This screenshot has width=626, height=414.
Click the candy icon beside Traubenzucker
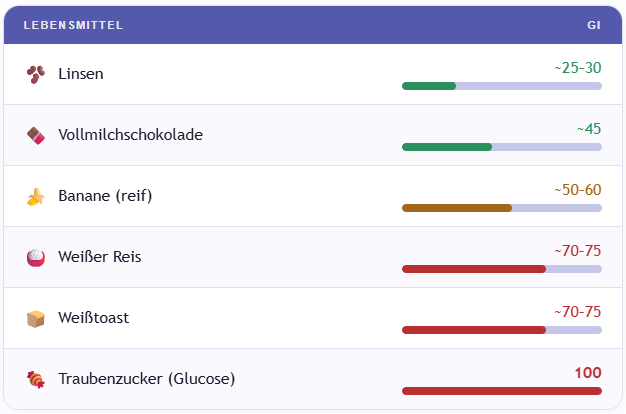pyautogui.click(x=36, y=379)
